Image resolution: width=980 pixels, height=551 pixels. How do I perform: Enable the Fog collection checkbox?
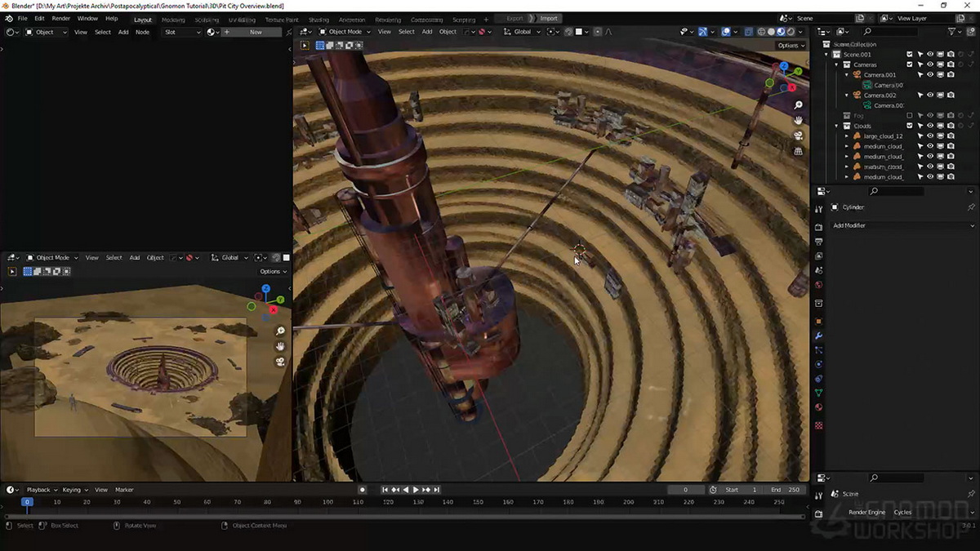[910, 116]
